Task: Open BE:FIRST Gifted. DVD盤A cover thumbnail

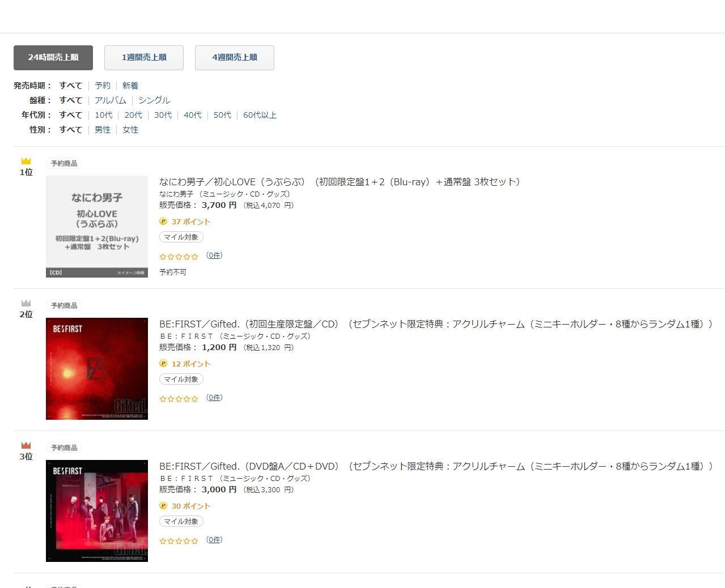Action: pos(97,511)
